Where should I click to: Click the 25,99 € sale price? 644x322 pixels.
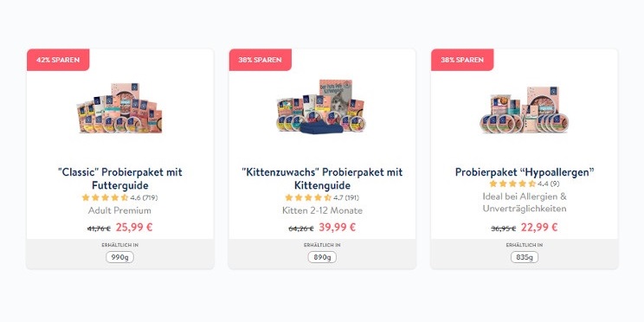coord(134,227)
